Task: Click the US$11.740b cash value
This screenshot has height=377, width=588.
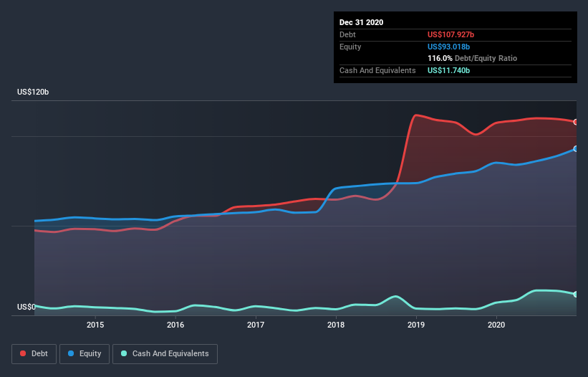Action: pyautogui.click(x=448, y=70)
